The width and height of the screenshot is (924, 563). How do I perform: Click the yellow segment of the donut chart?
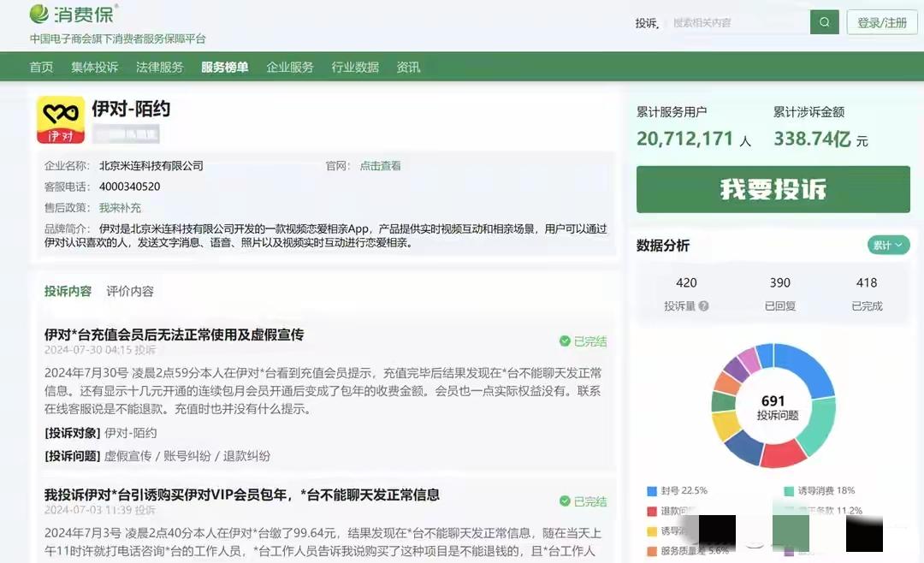click(726, 425)
